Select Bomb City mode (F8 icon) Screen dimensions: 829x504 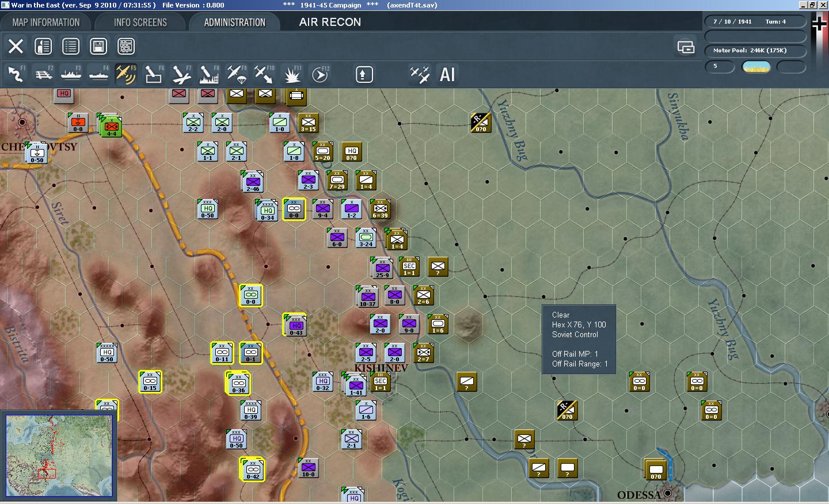(x=209, y=74)
